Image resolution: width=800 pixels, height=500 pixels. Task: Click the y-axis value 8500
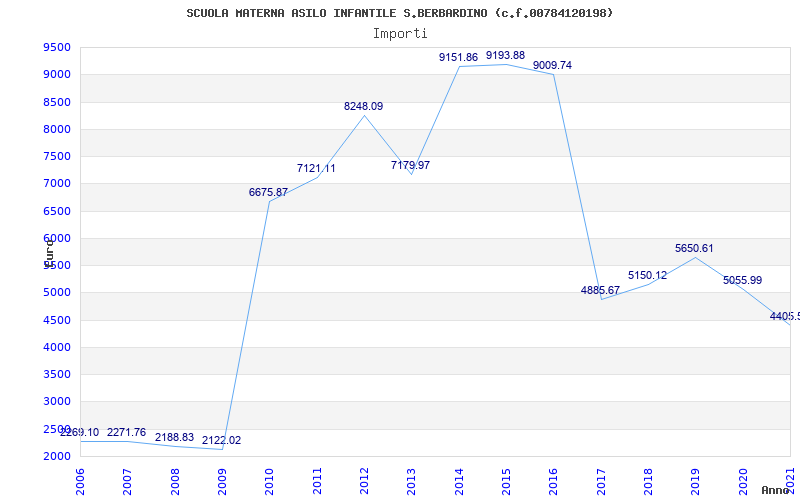pos(57,102)
